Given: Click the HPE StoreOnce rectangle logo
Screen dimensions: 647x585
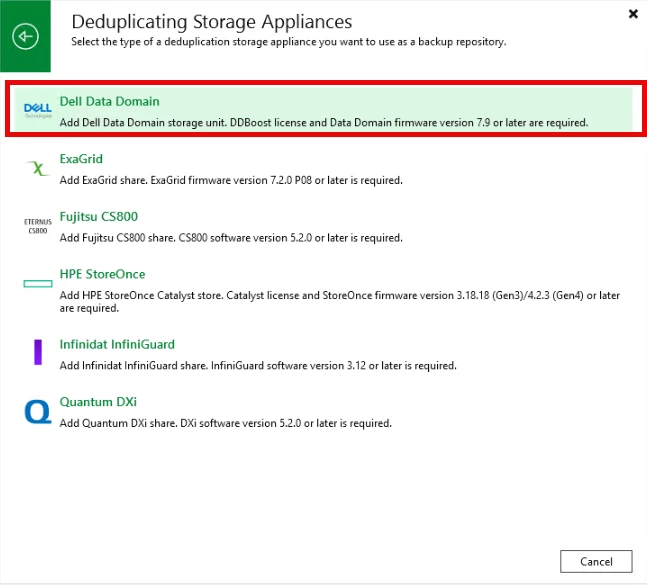Looking at the screenshot, I should (38, 283).
